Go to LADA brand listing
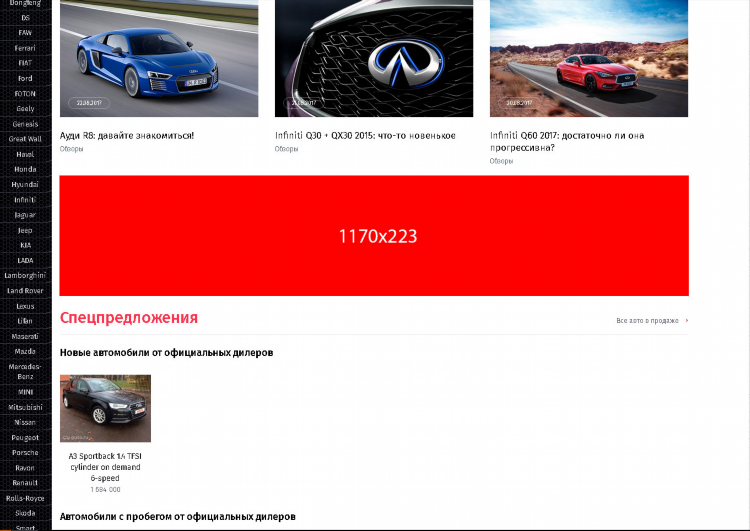The width and height of the screenshot is (750, 531). click(x=25, y=261)
